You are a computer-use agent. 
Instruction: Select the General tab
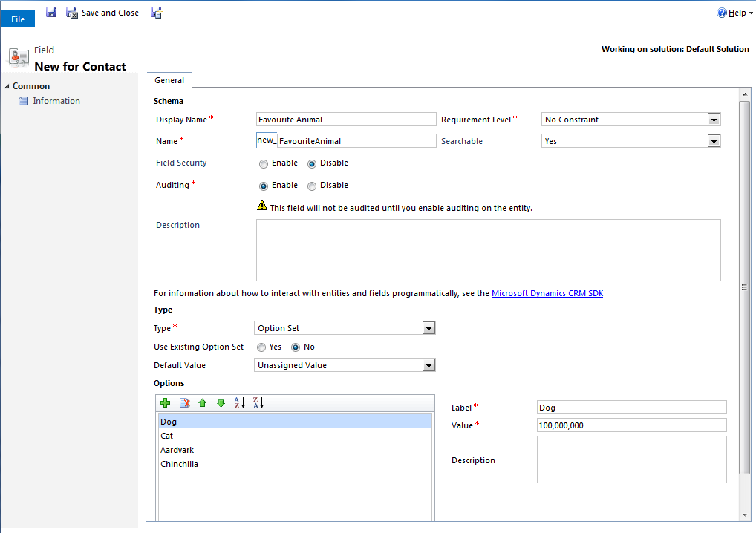point(169,80)
